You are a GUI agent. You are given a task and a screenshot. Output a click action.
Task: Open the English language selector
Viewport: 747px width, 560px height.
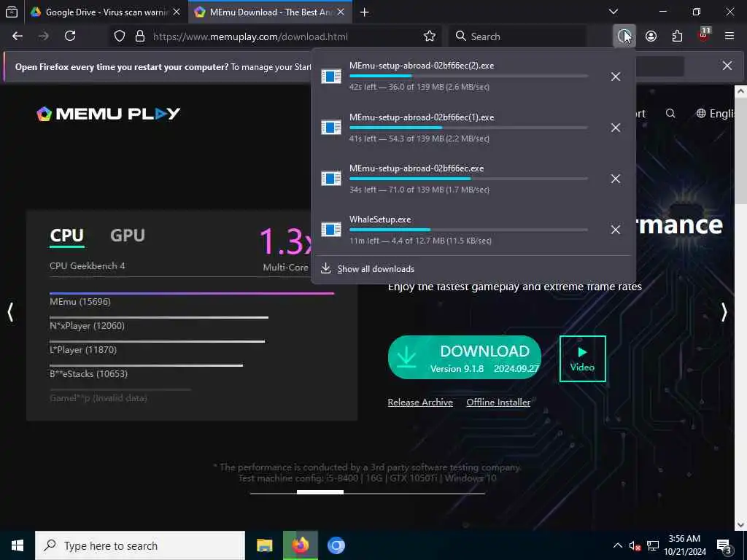(x=716, y=113)
